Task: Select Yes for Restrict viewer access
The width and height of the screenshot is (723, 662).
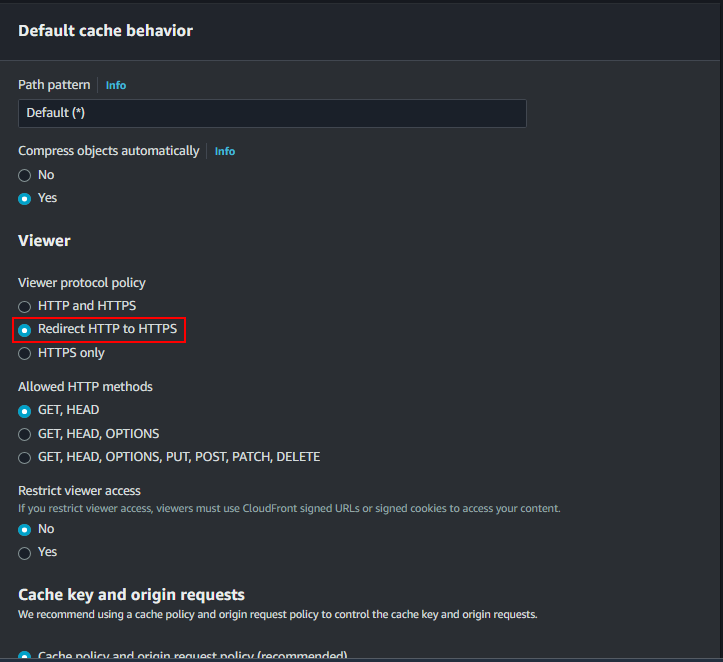Action: (25, 552)
